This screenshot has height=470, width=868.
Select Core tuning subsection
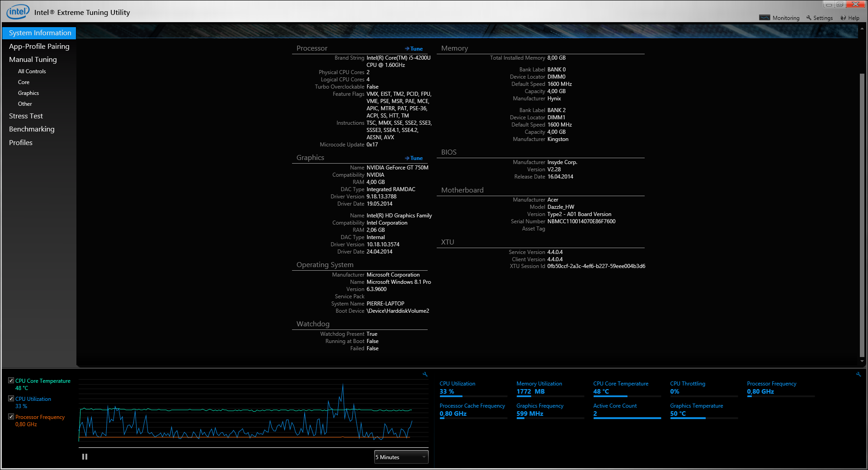(x=24, y=82)
